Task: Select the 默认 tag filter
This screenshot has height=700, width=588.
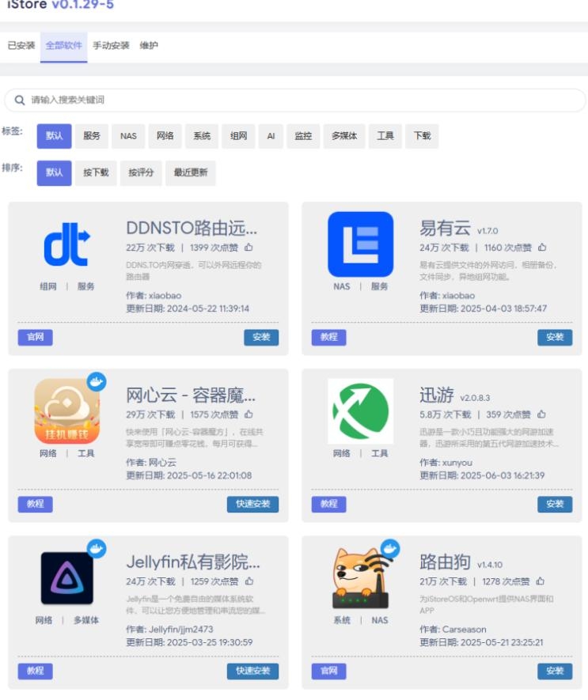Action: [54, 136]
